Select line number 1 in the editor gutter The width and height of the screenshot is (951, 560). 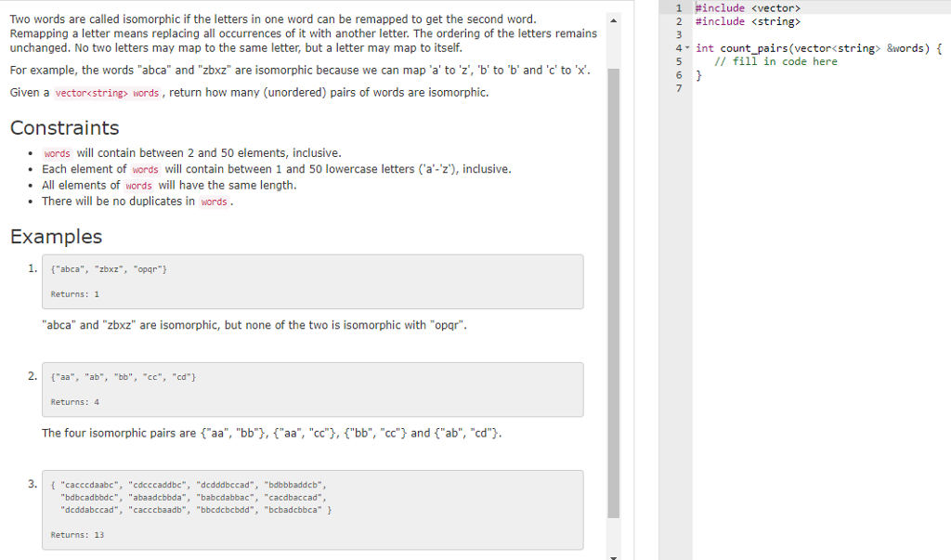coord(679,7)
